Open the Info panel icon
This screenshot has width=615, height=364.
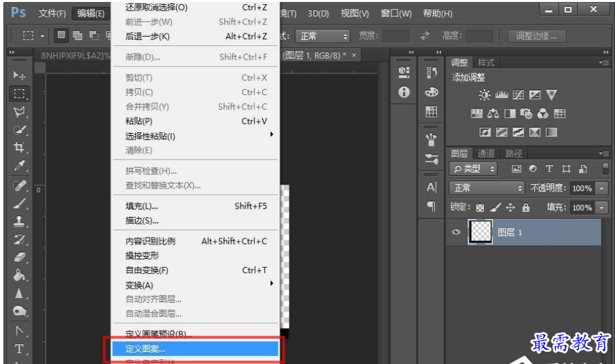point(404,92)
